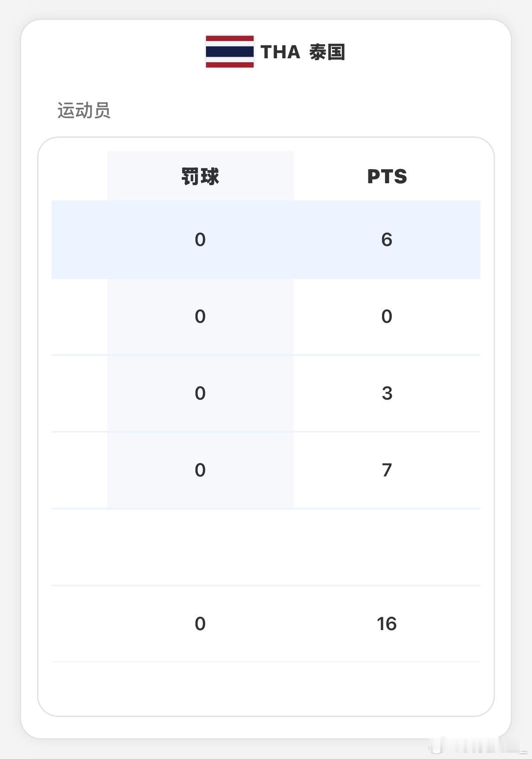
Task: Click blank area below the totals row
Action: 266,688
